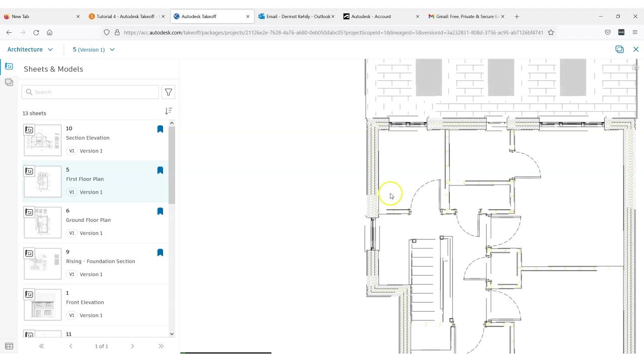Click the address bar URL
The width and height of the screenshot is (644, 362).
333,33
